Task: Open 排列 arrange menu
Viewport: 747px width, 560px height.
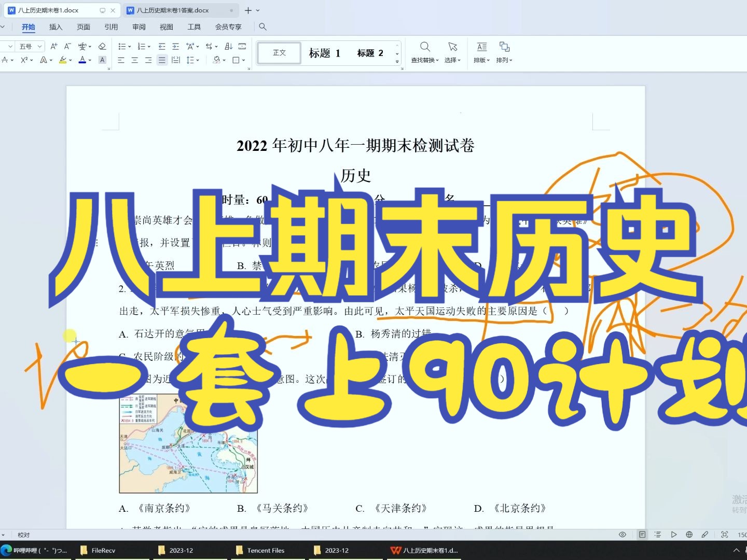Action: tap(504, 53)
